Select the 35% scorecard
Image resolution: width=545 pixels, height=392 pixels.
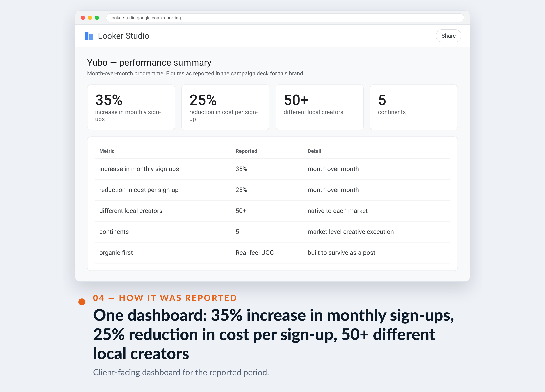[131, 107]
